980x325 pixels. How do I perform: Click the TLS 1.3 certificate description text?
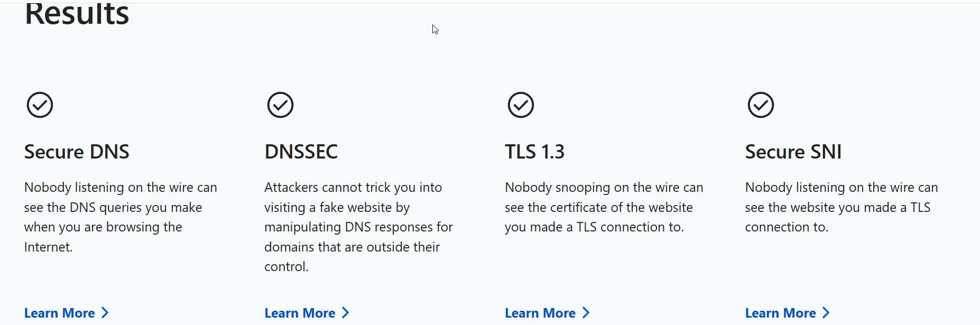[x=604, y=207]
